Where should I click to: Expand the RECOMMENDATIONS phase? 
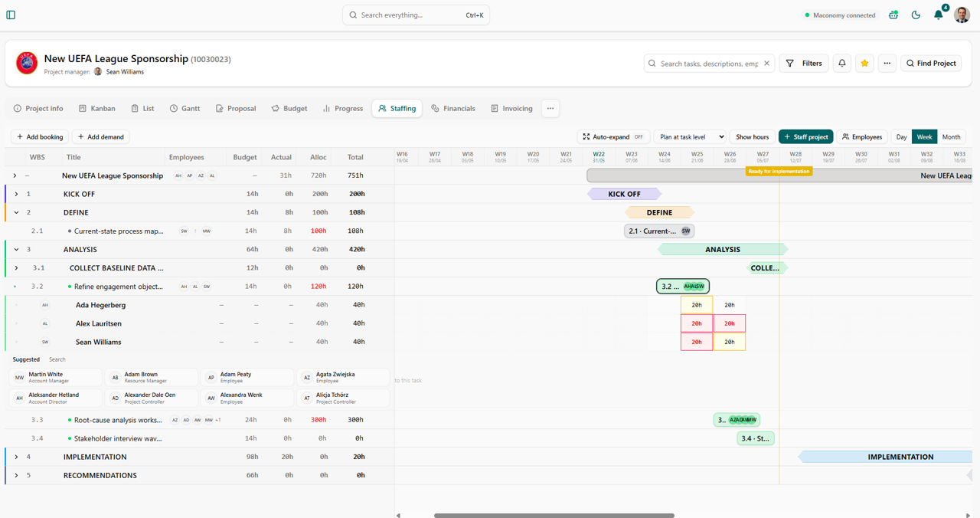pos(16,475)
